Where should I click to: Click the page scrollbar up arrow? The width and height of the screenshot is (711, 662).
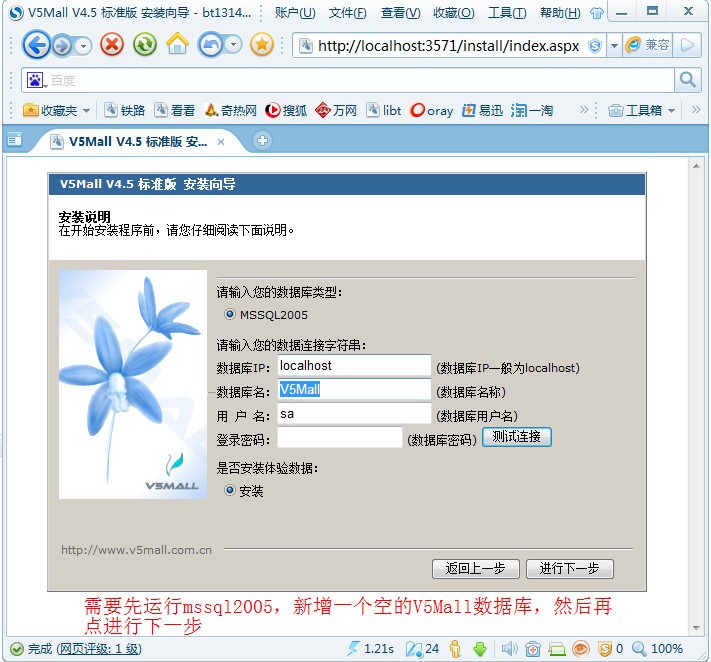(696, 166)
